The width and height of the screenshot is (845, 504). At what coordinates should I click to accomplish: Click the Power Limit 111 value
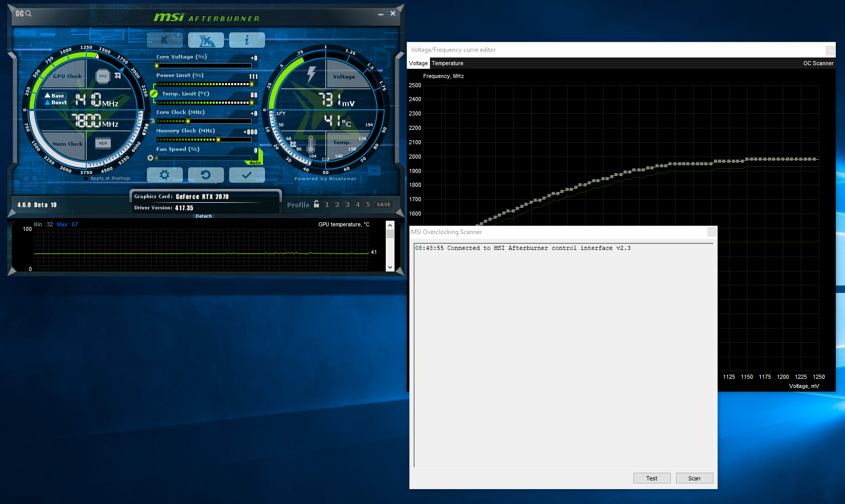pyautogui.click(x=253, y=76)
